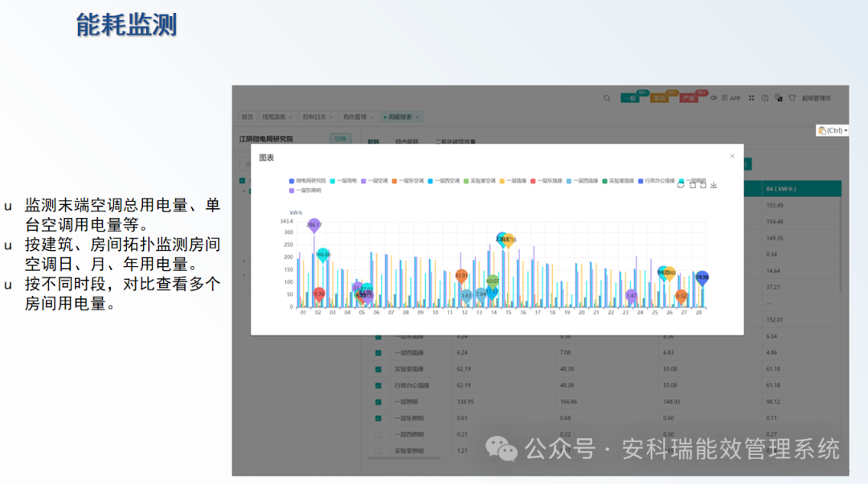Toggle 微电网研究院 legend series
Viewport: 868px width, 484px height.
[x=307, y=181]
